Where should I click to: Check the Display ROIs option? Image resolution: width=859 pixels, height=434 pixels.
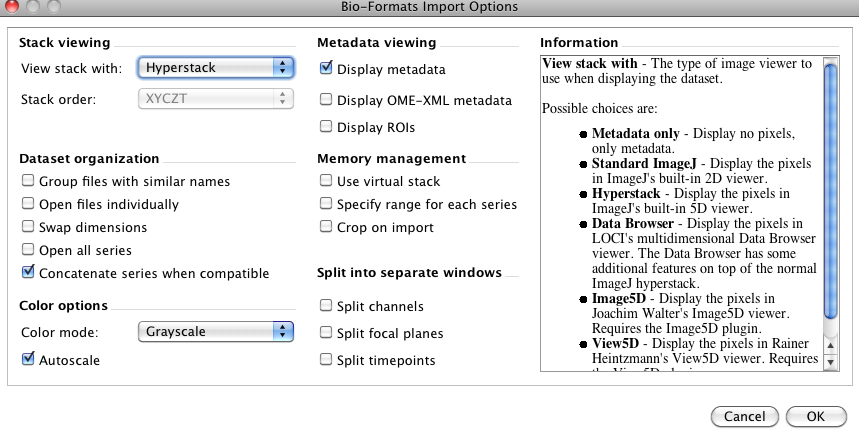(326, 127)
